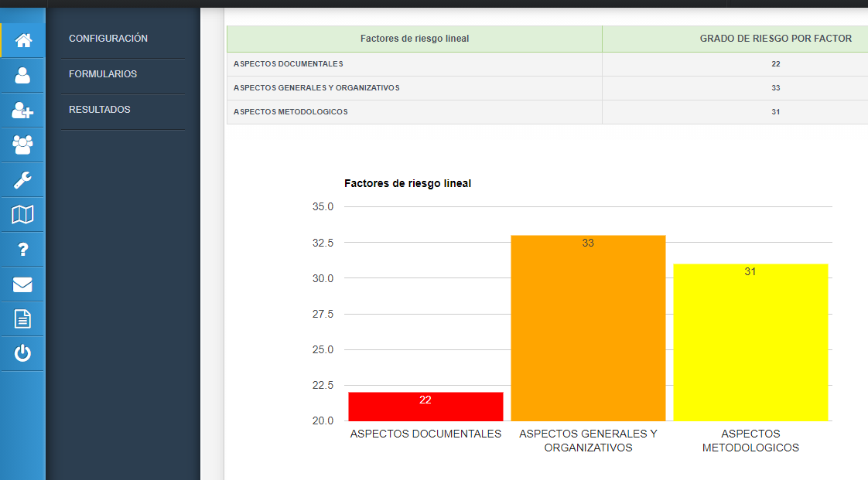Open the map icon in sidebar
The width and height of the screenshot is (868, 480).
23,215
